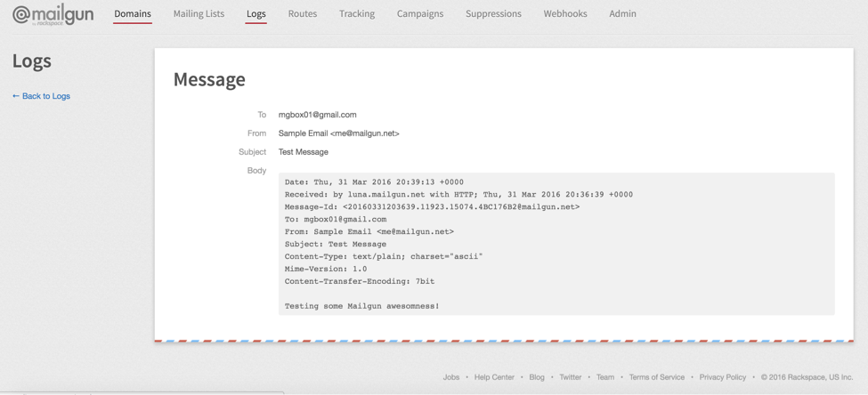Click the Message-Id header line

pos(433,206)
